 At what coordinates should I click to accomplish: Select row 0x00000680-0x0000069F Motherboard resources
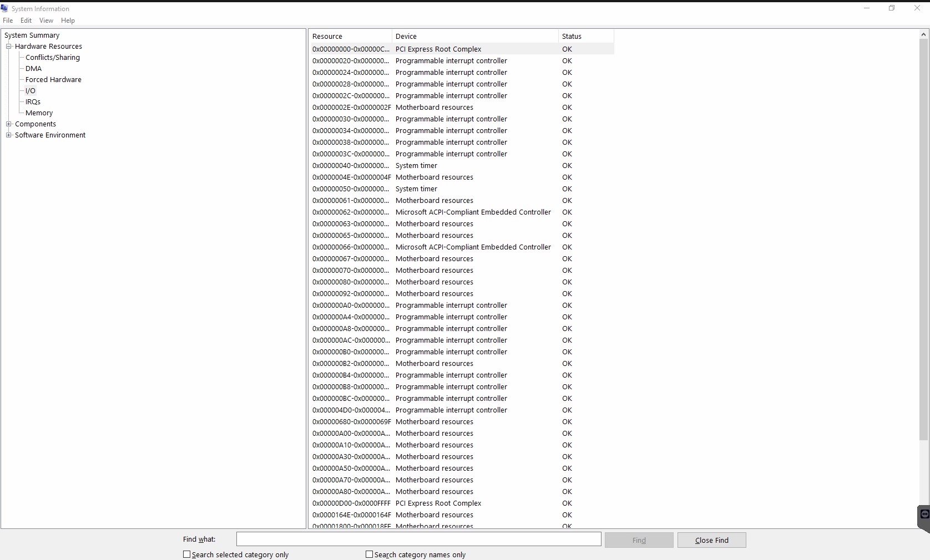462,422
